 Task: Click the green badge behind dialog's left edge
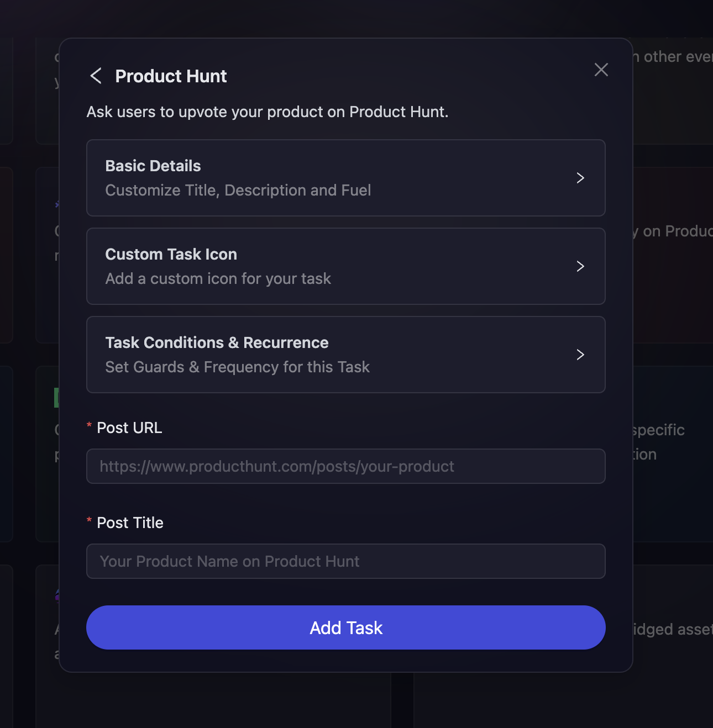[56, 398]
